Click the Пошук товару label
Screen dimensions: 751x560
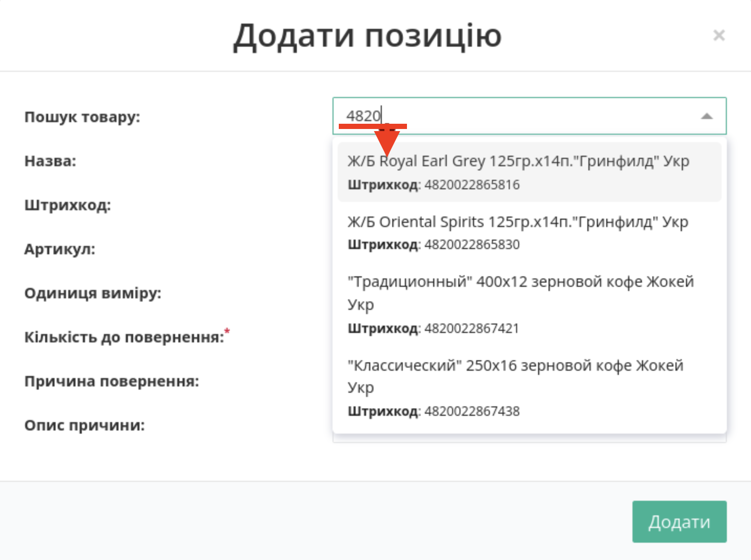click(82, 117)
